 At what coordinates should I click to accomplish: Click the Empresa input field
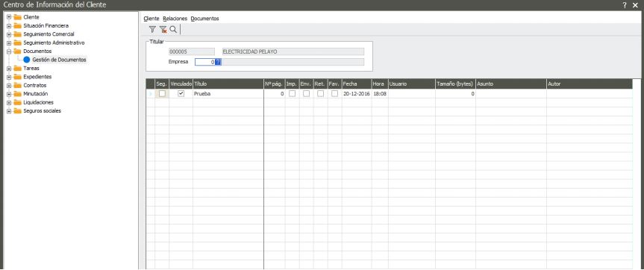tap(205, 62)
